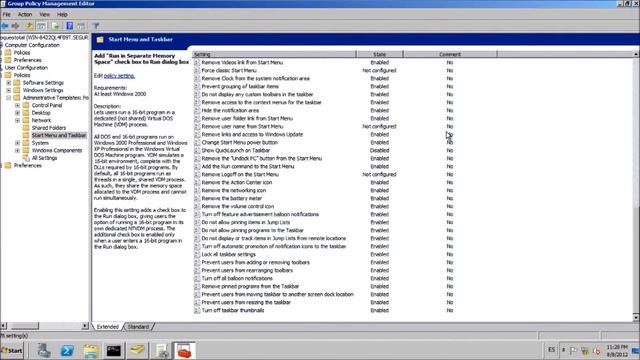
Task: Open the Start button
Action: (12, 351)
